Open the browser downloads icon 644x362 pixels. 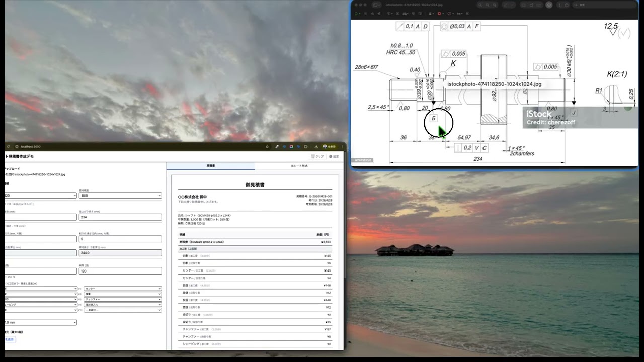pos(316,146)
